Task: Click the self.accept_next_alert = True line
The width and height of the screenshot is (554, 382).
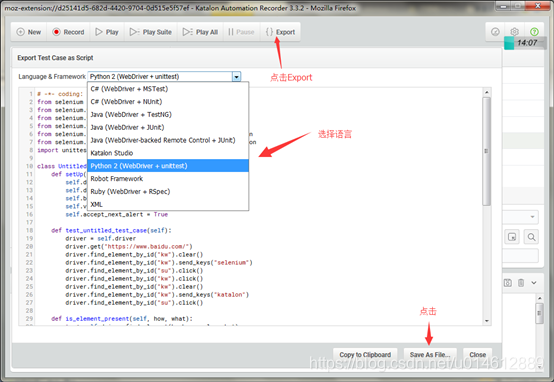Action: (x=117, y=214)
